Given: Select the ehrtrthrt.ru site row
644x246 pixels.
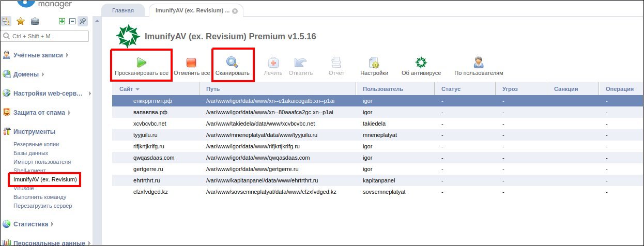Looking at the screenshot, I should click(x=378, y=180).
